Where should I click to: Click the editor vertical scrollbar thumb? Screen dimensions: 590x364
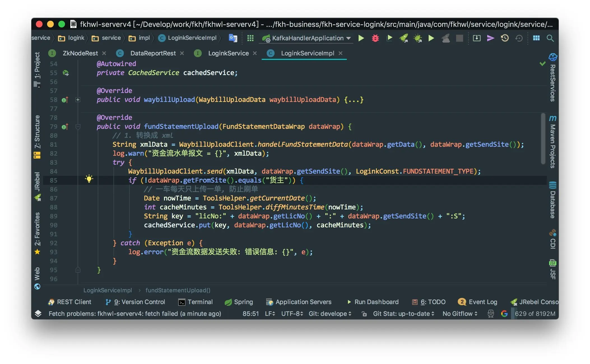coord(543,139)
